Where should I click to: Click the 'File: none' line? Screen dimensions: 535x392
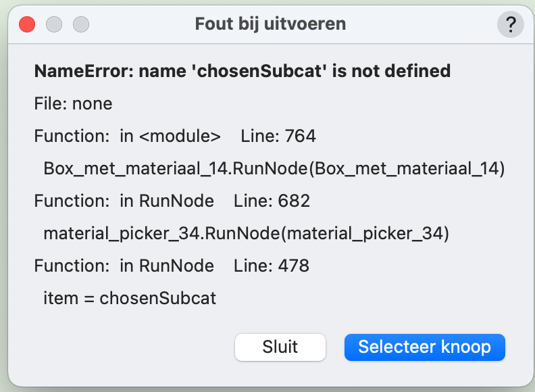73,103
